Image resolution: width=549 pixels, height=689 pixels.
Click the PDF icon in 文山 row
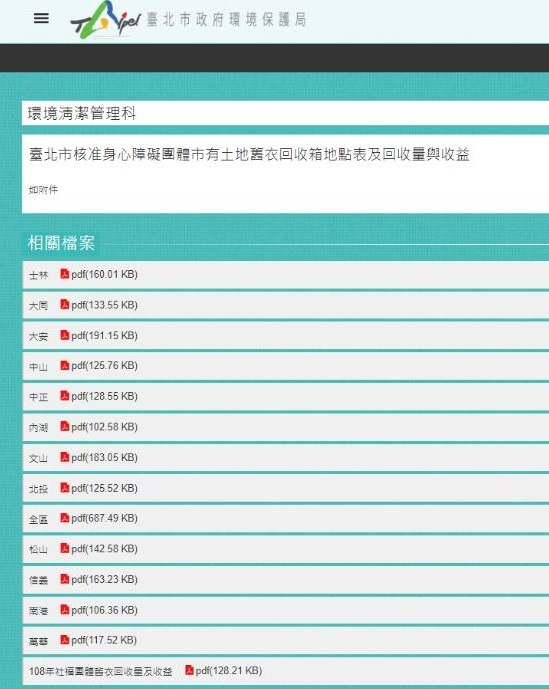coord(65,457)
